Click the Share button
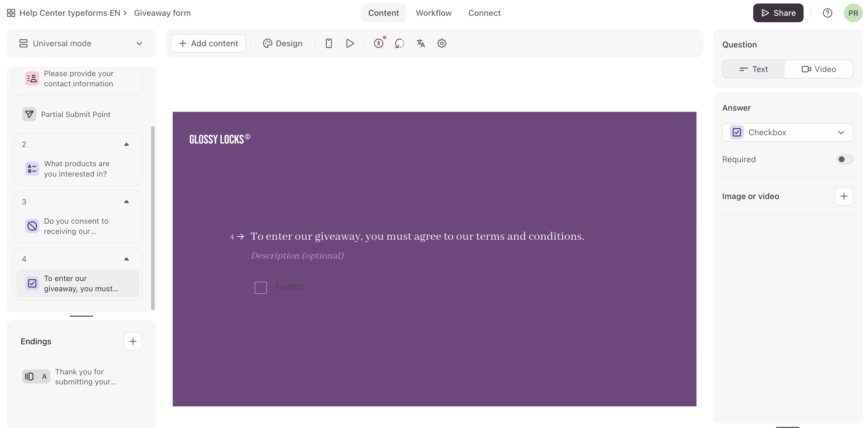 [x=778, y=13]
